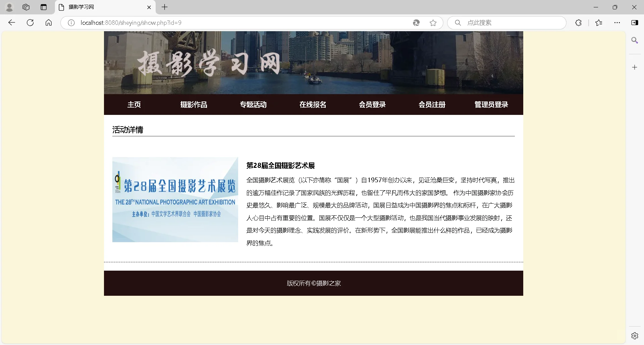Open the browser settings and more menu
Screen dimensions: 644x345
[x=617, y=23]
